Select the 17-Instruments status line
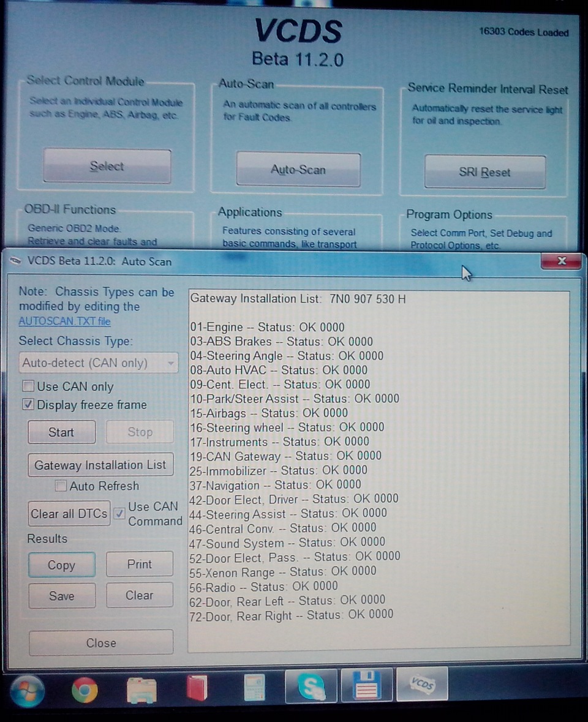Viewport: 588px width, 722px height. (279, 441)
